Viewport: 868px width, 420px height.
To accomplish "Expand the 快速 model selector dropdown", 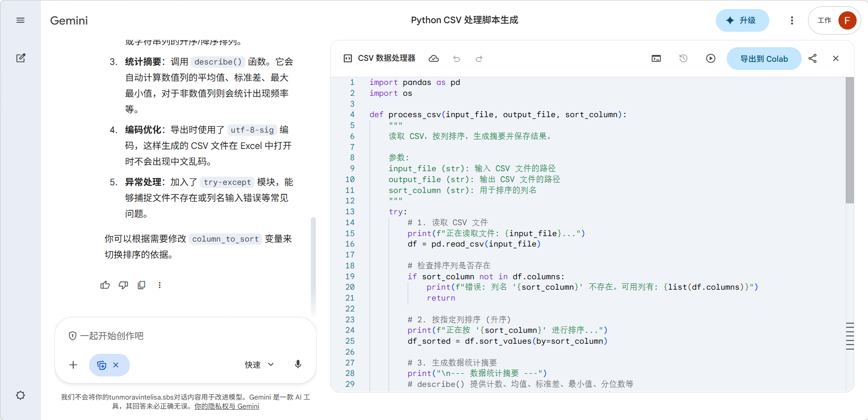I will 259,365.
